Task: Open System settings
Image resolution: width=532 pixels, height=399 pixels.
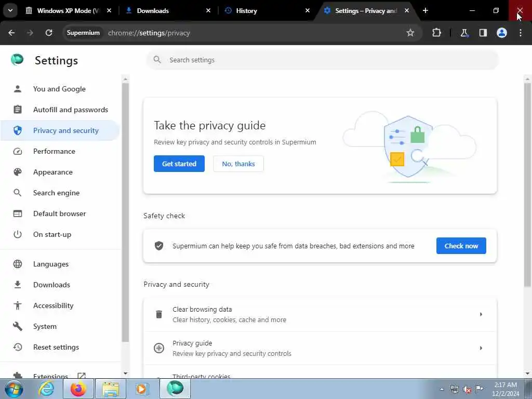Action: click(60, 326)
